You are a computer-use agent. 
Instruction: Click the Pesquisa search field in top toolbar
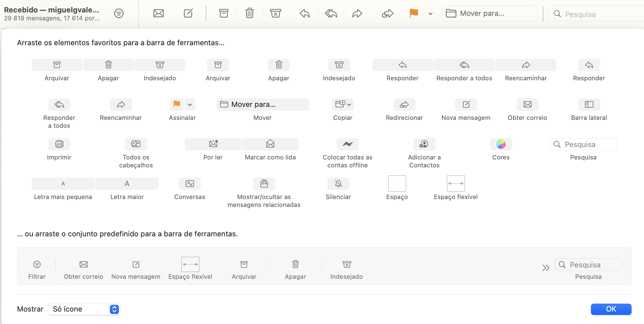[596, 14]
